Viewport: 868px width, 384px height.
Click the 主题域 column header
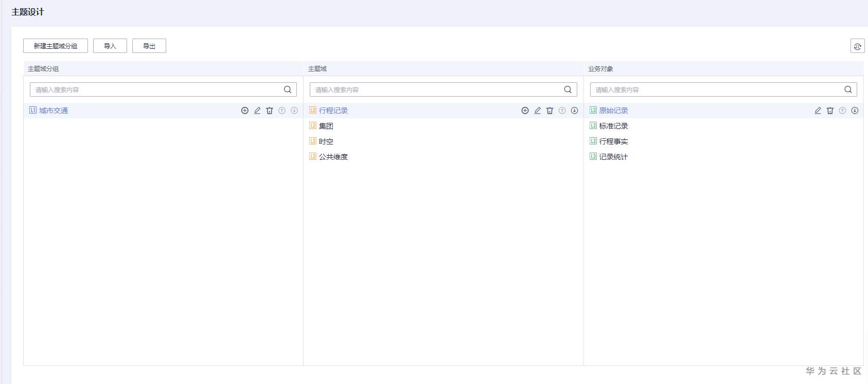(x=317, y=69)
